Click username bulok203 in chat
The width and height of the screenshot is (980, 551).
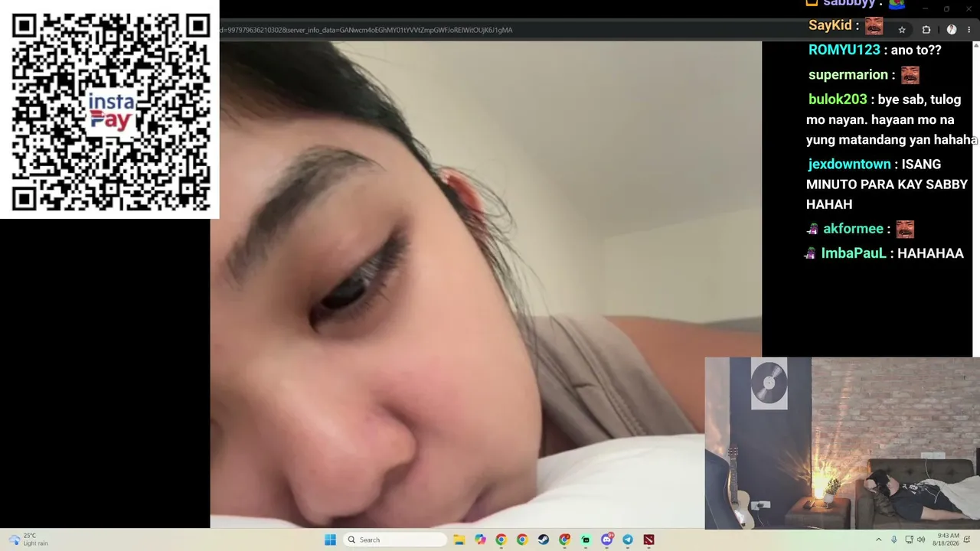[838, 99]
